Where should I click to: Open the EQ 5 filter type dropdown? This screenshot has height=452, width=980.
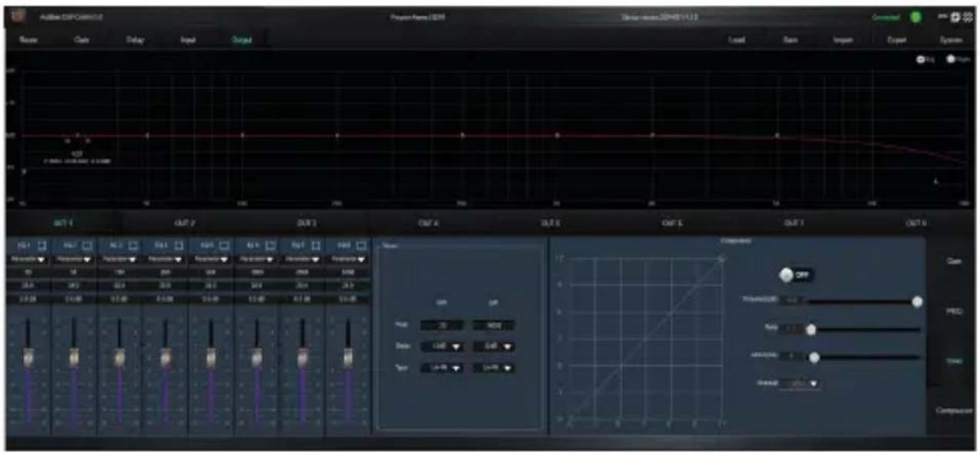point(211,259)
